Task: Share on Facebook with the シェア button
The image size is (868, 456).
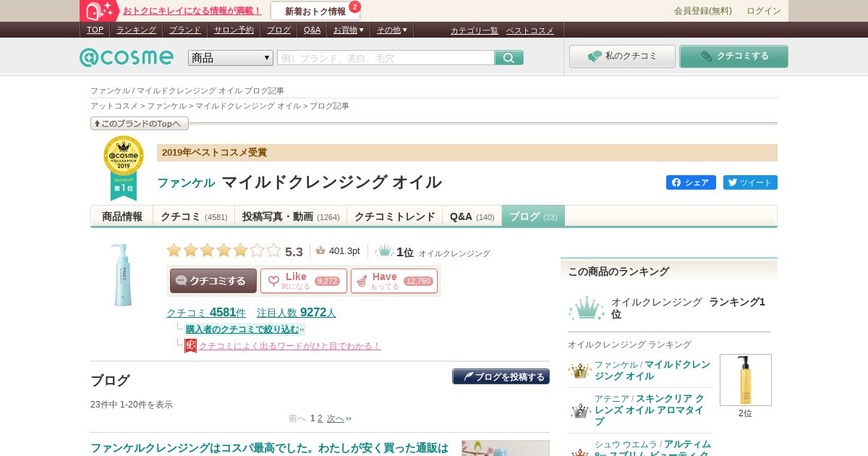Action: (691, 182)
